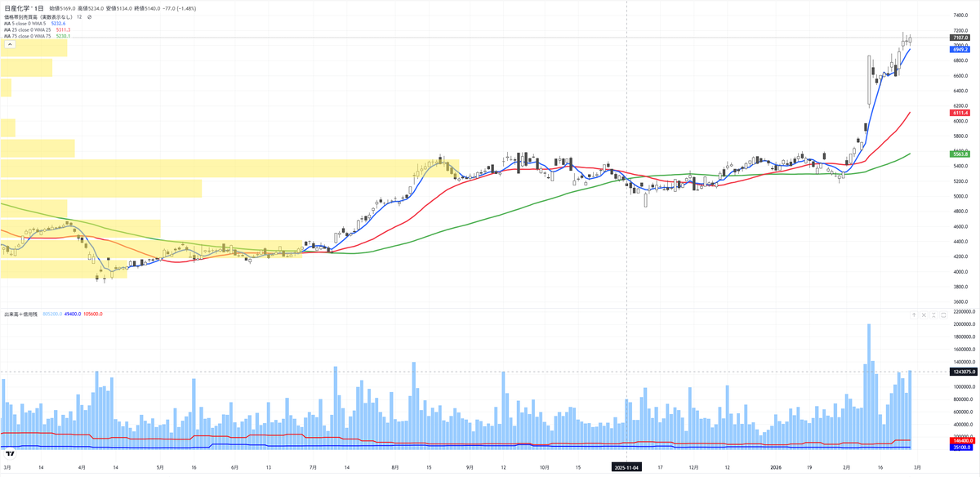Viewport: 980px width, 477px height.
Task: Select the MA 75 close 0 WMA 75 legend
Action: 28,36
